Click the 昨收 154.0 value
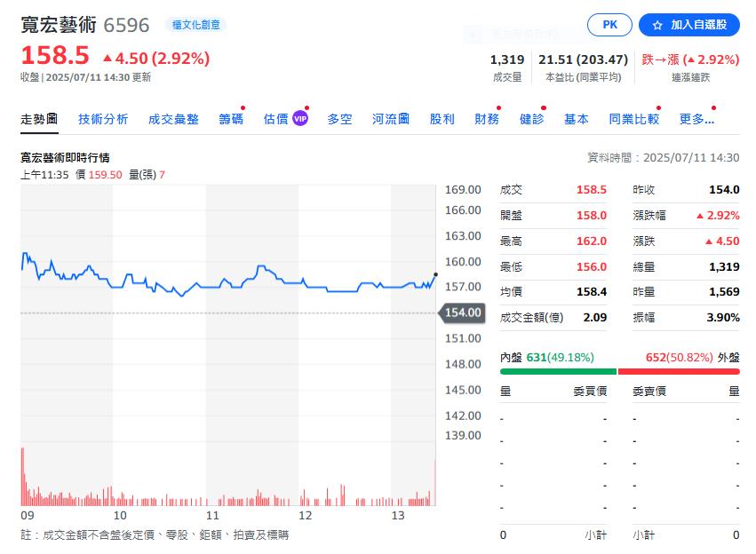This screenshot has height=554, width=756. click(x=724, y=190)
